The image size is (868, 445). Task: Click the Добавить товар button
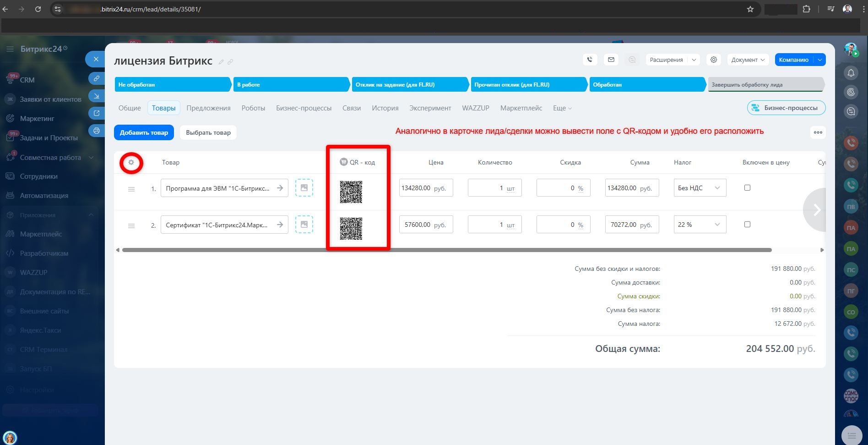144,132
